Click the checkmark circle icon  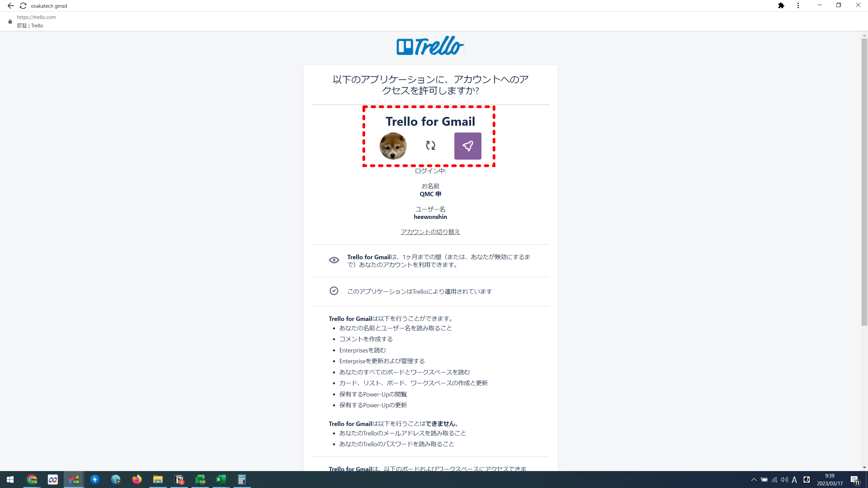click(x=334, y=291)
